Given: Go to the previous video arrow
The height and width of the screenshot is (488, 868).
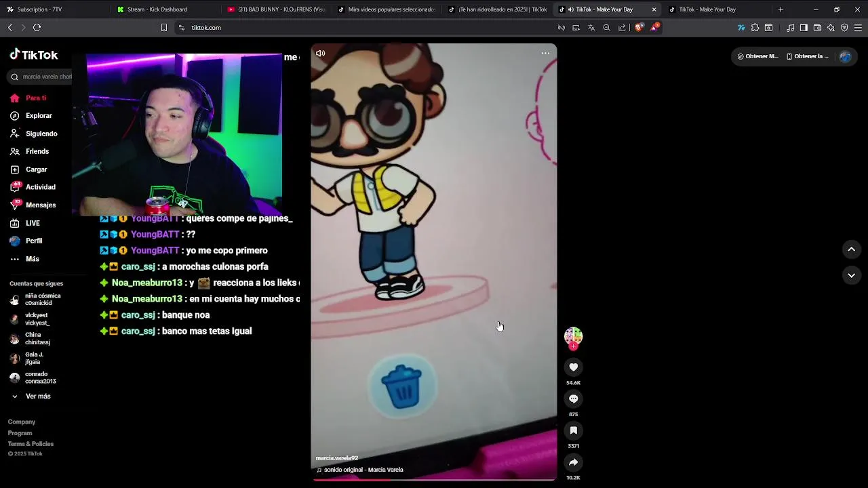Looking at the screenshot, I should click(x=851, y=249).
